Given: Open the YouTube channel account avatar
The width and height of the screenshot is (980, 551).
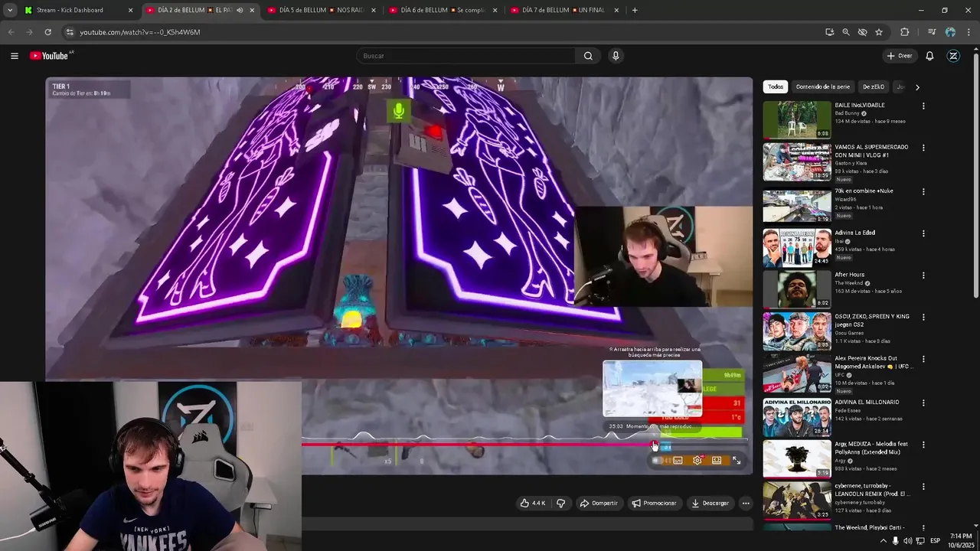Looking at the screenshot, I should click(x=953, y=56).
